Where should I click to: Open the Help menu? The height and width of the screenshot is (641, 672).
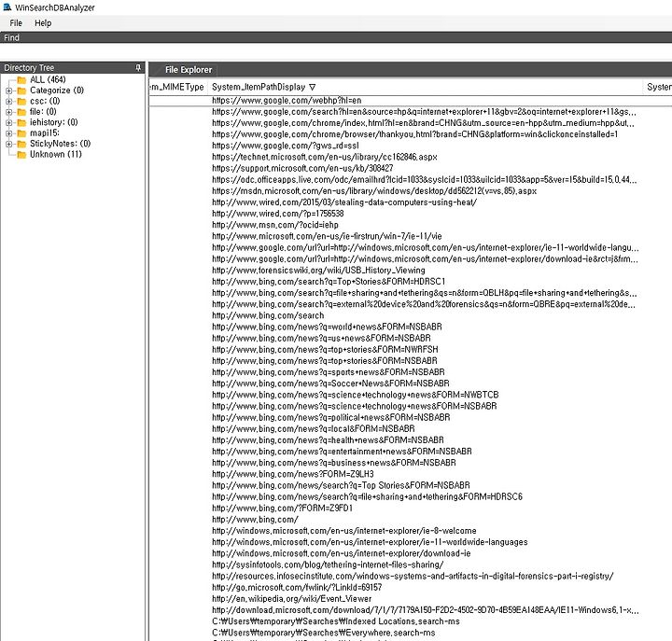(43, 23)
